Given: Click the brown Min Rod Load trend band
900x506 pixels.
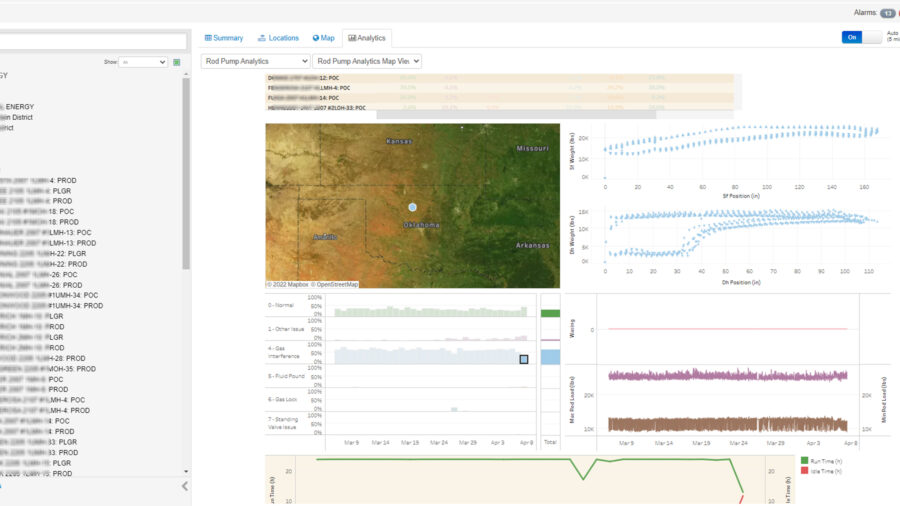Looking at the screenshot, I should 727,425.
